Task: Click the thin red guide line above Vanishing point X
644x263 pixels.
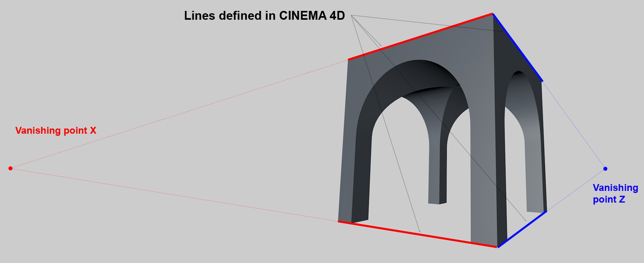Action: click(x=179, y=114)
